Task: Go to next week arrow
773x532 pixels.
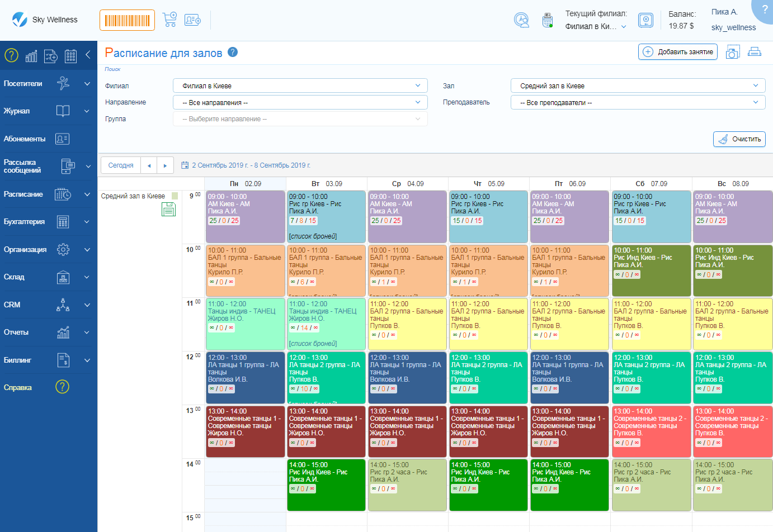Action: (x=165, y=165)
